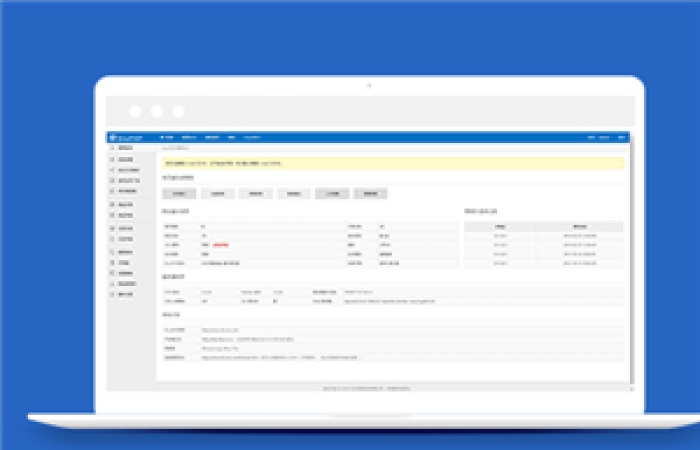Select the last sidebar menu entry
Image resolution: width=700 pixels, height=450 pixels.
pos(122,295)
